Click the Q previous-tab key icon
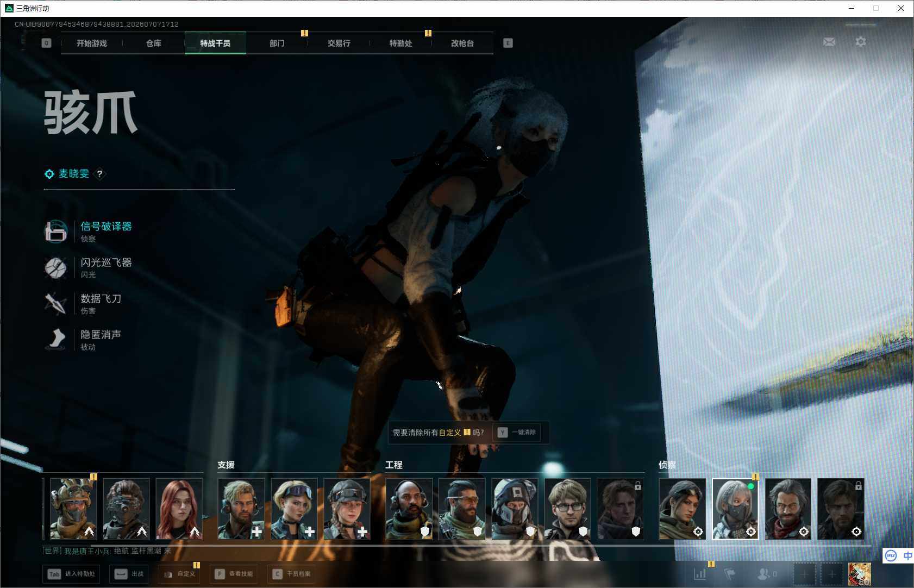This screenshot has width=914, height=588. click(46, 43)
